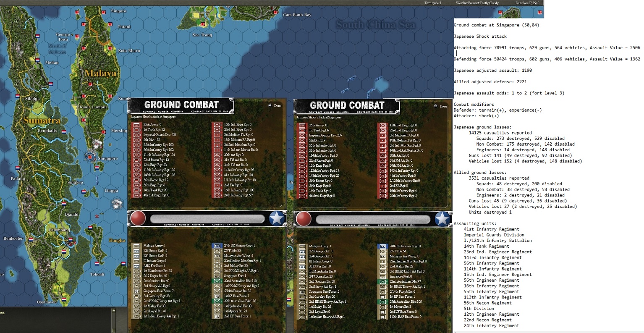This screenshot has width=644, height=333.
Task: Select the icon beside '3rd Cavalry Rgt: 28'
Action: (136, 296)
